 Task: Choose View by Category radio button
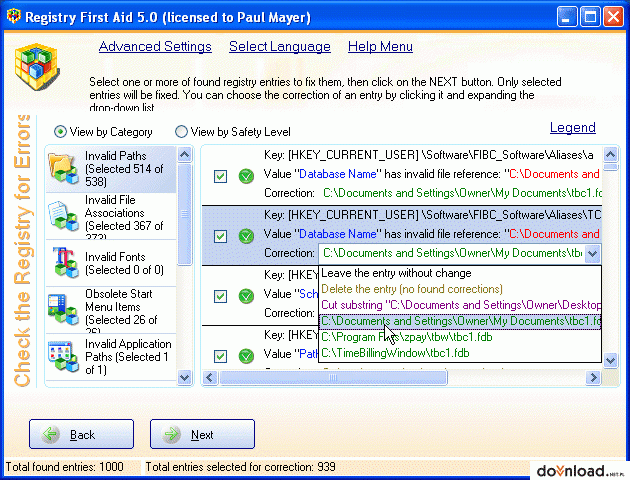tap(60, 131)
